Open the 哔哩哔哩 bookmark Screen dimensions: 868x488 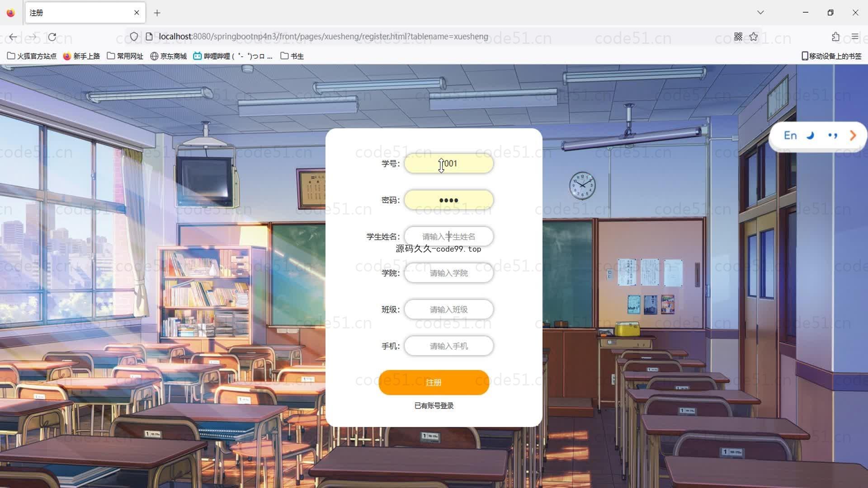pyautogui.click(x=233, y=56)
